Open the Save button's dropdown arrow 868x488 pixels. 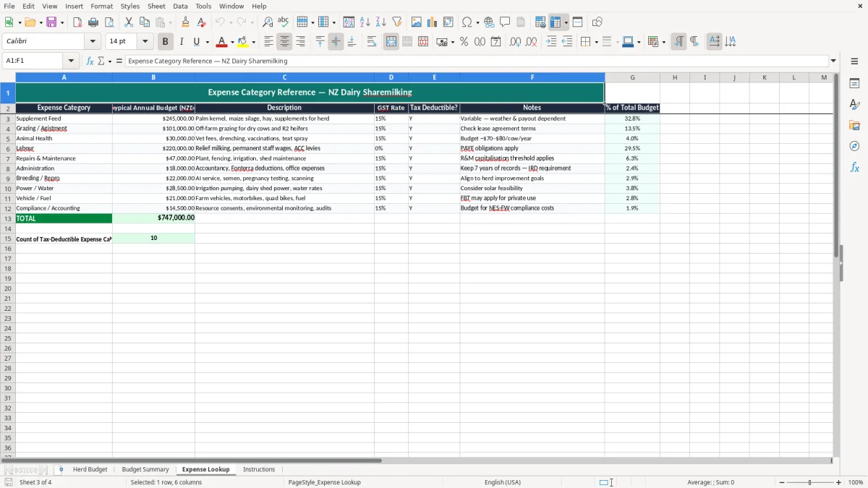click(61, 22)
